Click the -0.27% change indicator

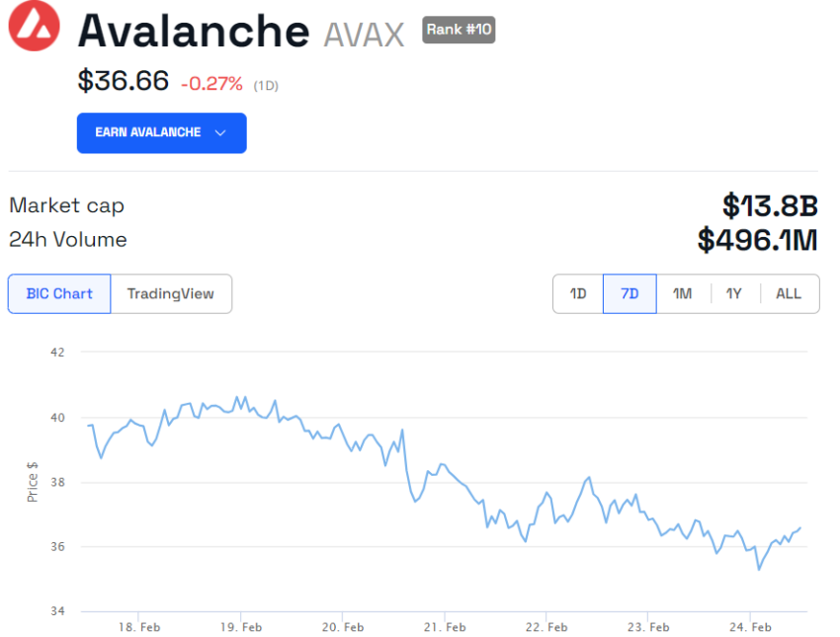(210, 84)
